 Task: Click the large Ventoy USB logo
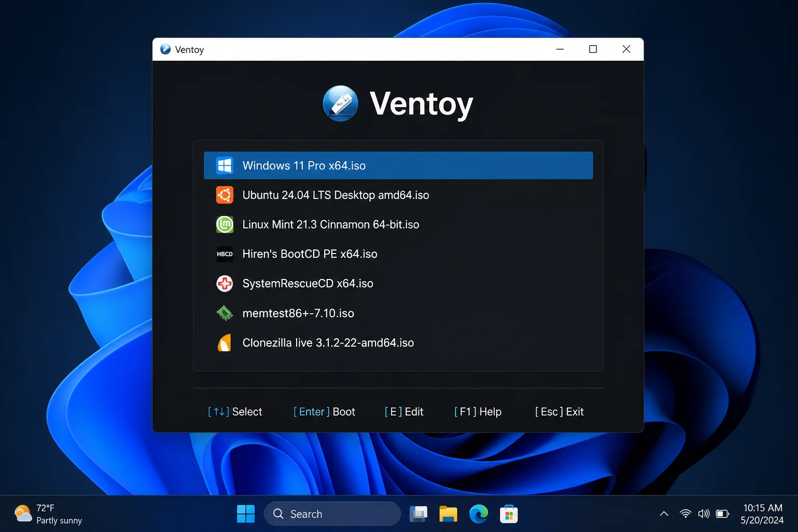click(x=340, y=103)
